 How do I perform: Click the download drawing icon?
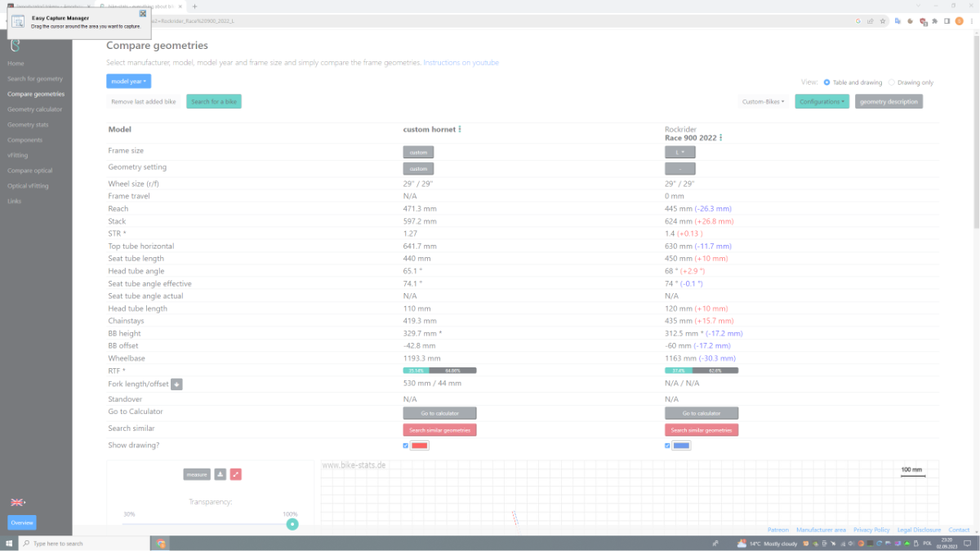coord(220,474)
